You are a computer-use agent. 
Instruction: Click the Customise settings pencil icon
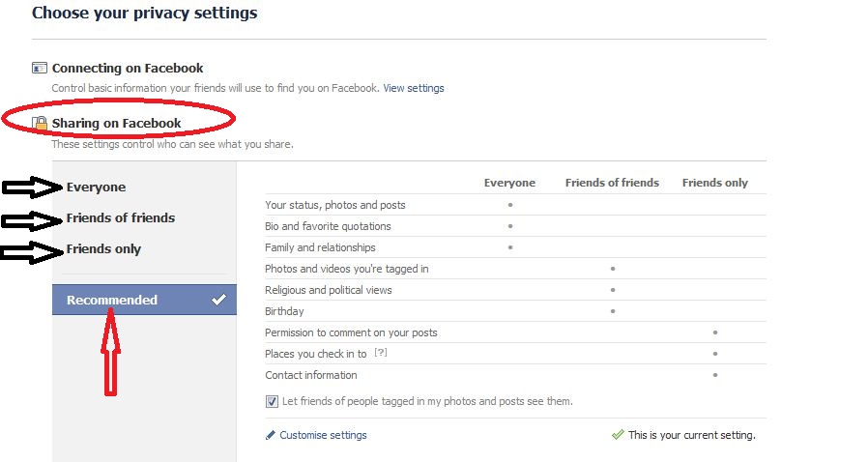click(x=270, y=435)
